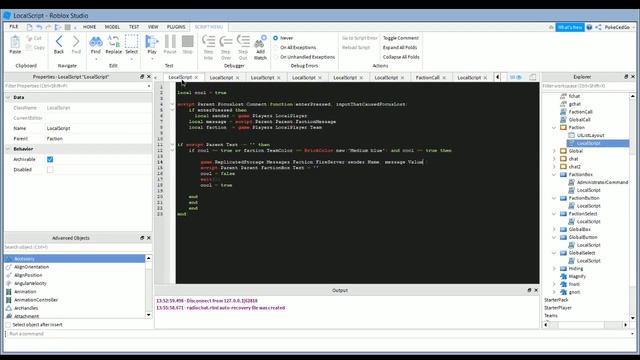Click the new file icon in quick access bar
640x360 pixels.
pos(29,27)
